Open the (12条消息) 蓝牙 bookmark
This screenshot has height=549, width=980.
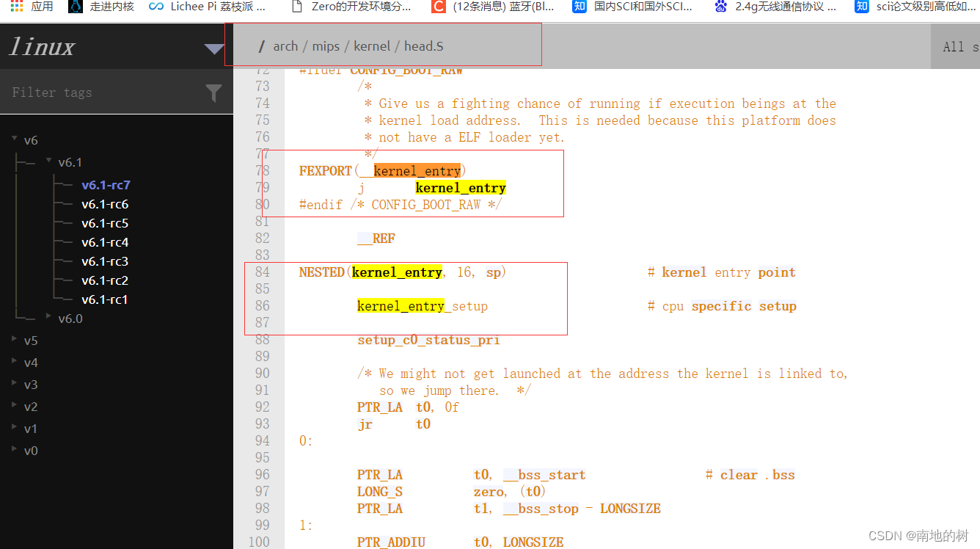tap(493, 7)
